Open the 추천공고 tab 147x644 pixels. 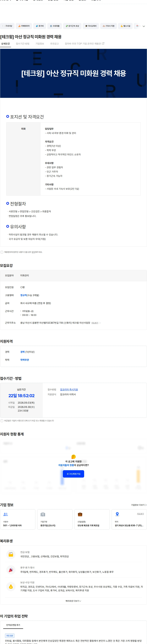click(55, 44)
